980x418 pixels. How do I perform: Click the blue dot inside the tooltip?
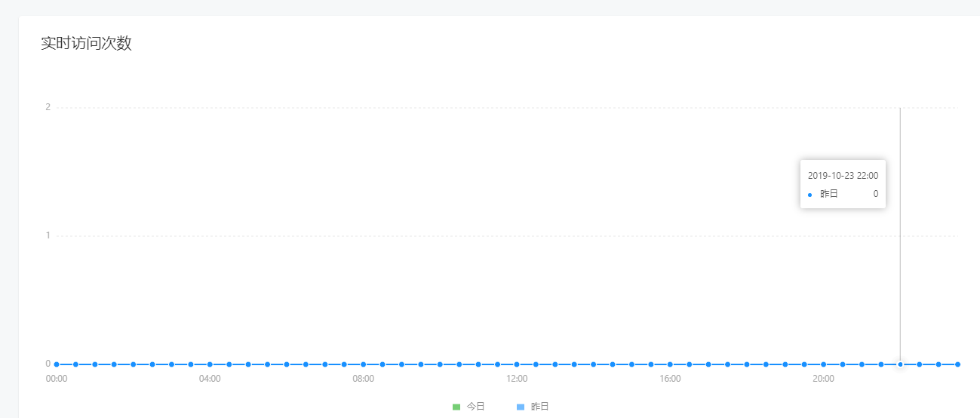810,195
